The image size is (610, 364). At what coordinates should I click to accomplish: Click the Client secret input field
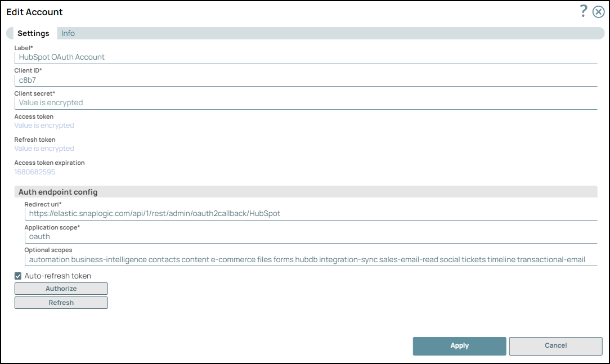306,102
